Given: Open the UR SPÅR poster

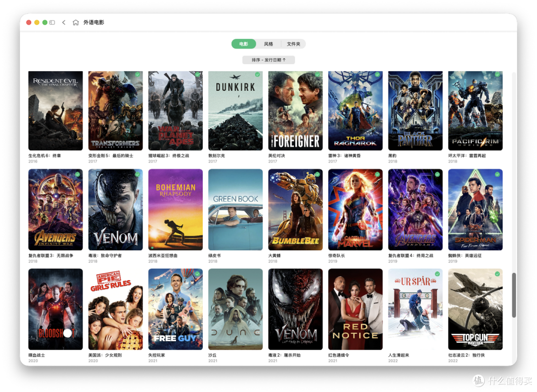Looking at the screenshot, I should [415, 309].
